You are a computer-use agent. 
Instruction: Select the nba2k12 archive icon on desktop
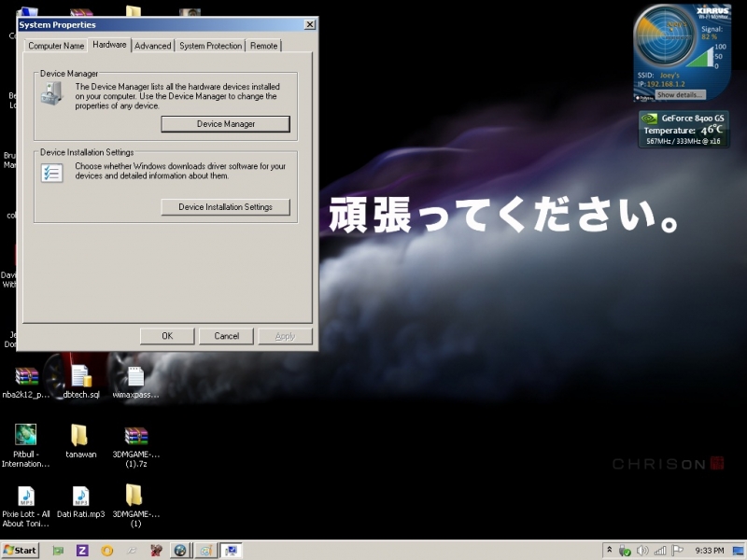coord(26,376)
